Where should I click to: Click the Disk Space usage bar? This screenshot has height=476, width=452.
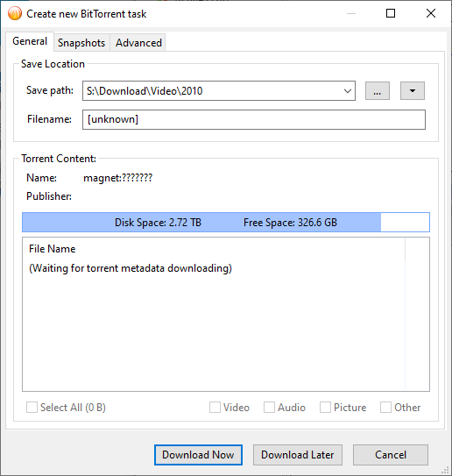point(226,222)
